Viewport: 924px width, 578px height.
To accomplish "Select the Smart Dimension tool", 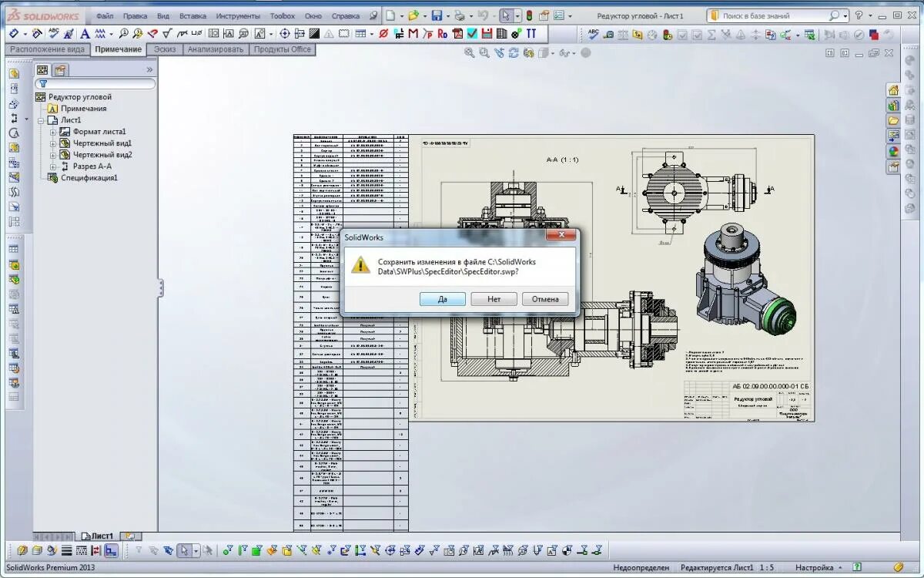I will tap(15, 34).
